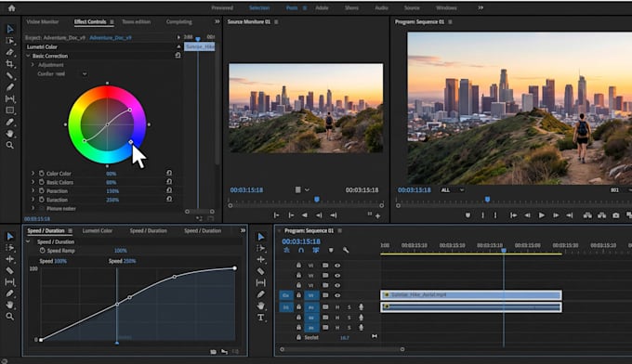Reset the Eunaction parameter
Screen dimensions: 632x364
(169, 199)
